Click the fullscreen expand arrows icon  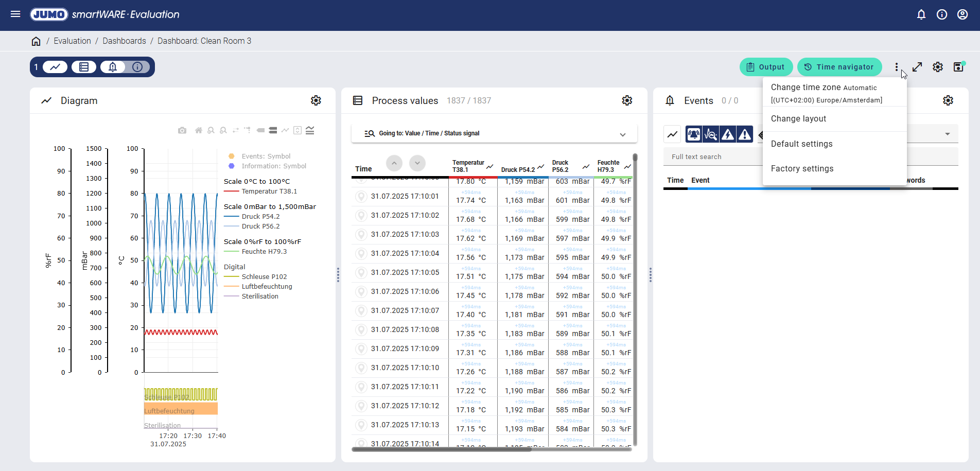point(917,67)
